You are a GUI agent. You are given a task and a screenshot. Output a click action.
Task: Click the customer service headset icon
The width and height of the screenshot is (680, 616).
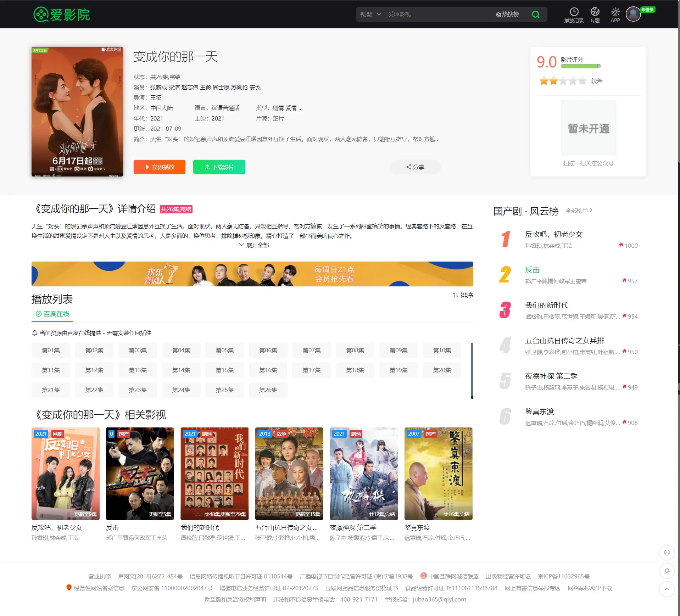(667, 571)
